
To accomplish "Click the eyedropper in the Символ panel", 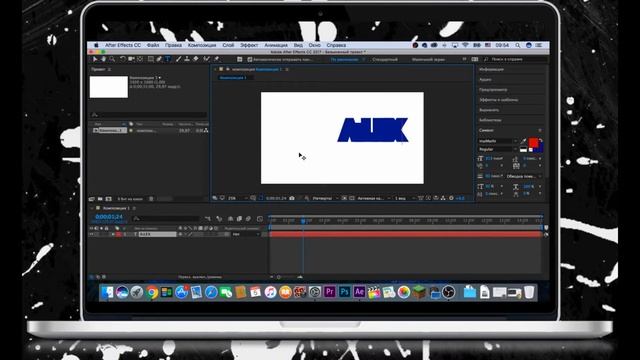I will coord(524,141).
